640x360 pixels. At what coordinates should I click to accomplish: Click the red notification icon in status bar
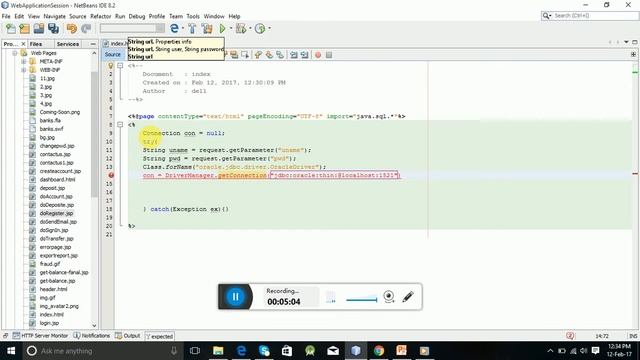(570, 336)
